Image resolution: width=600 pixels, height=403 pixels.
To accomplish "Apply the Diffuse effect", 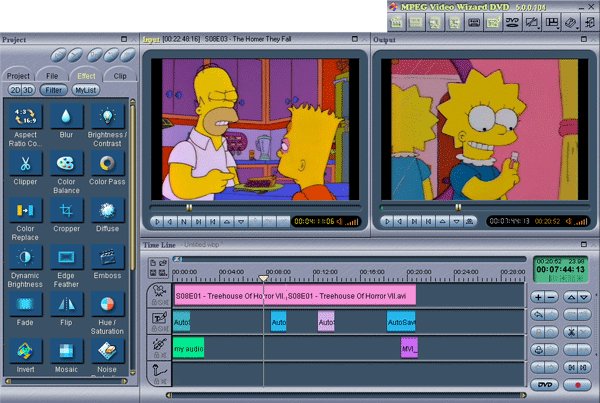I will (x=107, y=210).
